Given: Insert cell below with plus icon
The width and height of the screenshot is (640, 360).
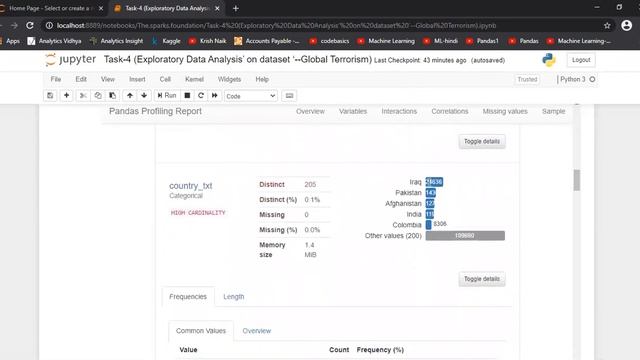Looking at the screenshot, I should 66,96.
